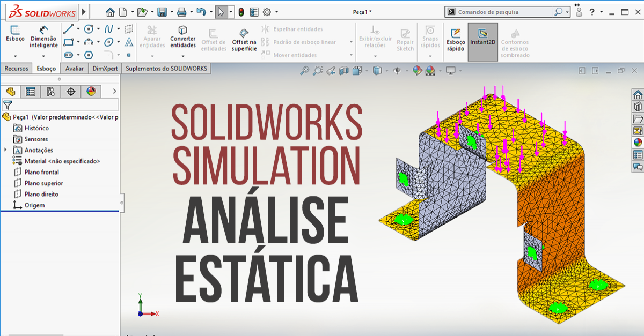Open the Esboço button dropdown arrow
Image resolution: width=644 pixels, height=336 pixels.
click(15, 56)
